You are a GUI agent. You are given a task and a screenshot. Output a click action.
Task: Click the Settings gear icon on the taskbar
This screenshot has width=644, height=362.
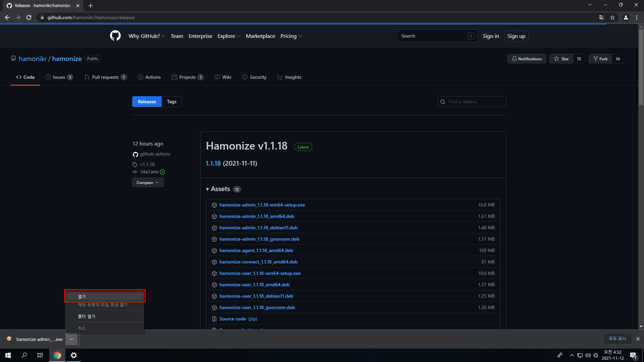click(x=73, y=355)
